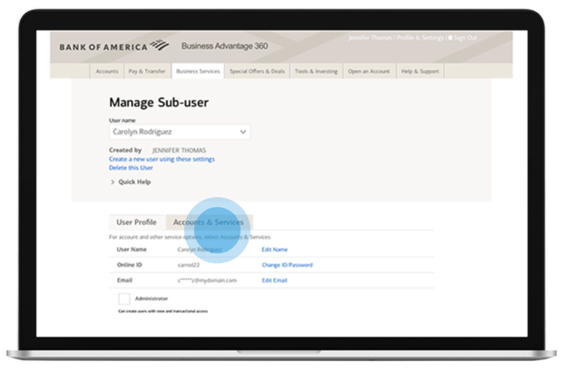Check the Administrator checkbox
This screenshot has height=370, width=563.
[x=124, y=299]
